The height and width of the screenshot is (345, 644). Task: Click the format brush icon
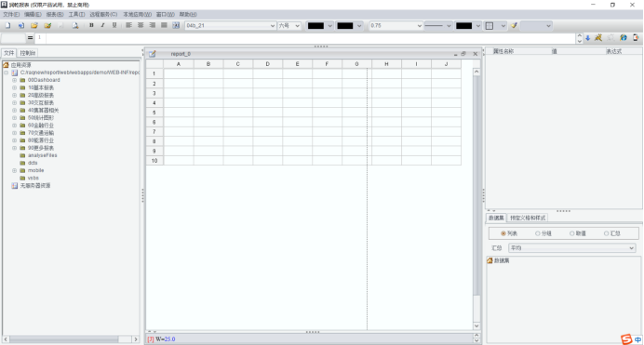514,25
